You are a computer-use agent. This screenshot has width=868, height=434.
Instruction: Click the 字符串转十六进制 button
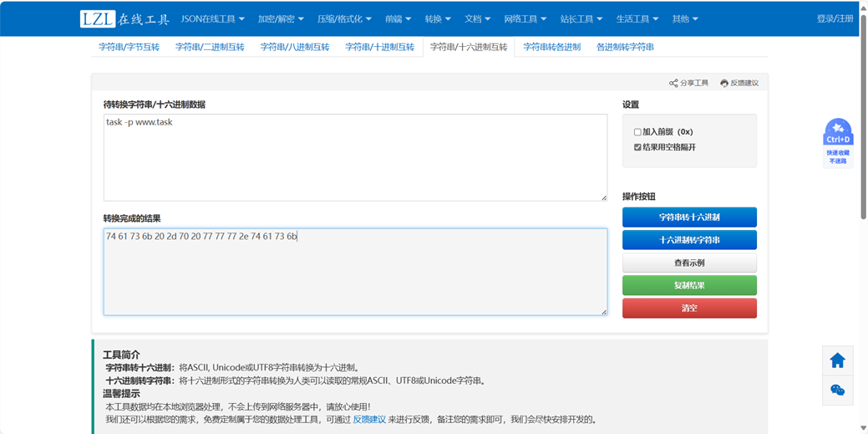point(689,217)
